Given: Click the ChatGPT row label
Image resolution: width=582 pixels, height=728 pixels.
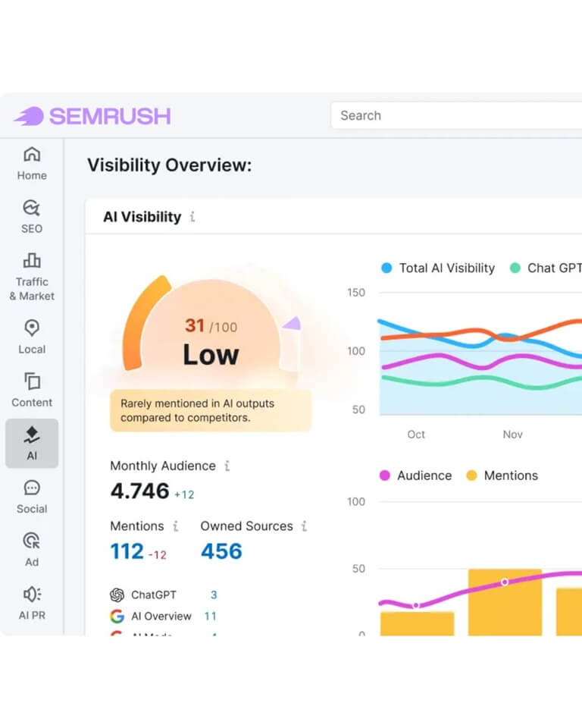Looking at the screenshot, I should pos(154,595).
